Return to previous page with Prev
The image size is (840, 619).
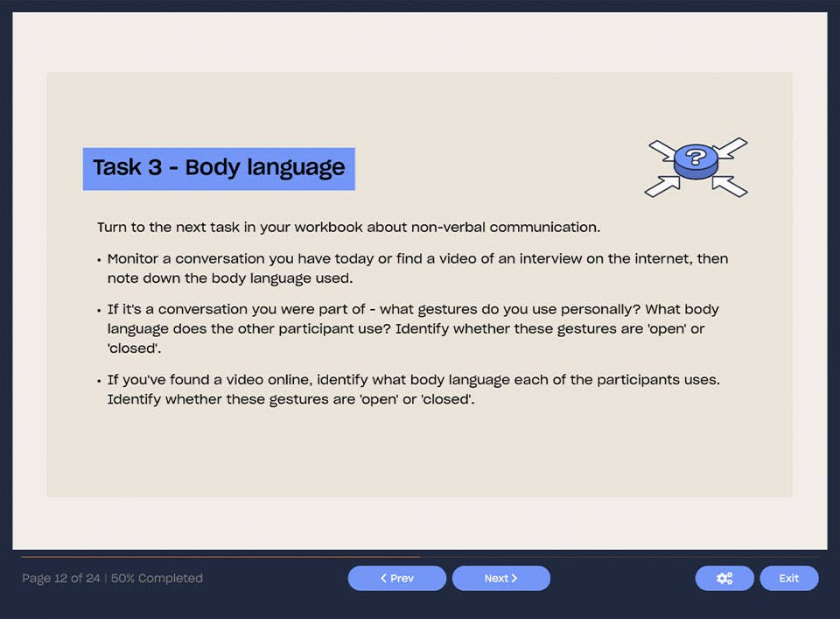(397, 578)
